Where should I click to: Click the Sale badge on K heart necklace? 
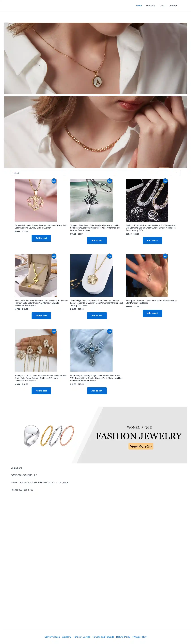pos(54,181)
